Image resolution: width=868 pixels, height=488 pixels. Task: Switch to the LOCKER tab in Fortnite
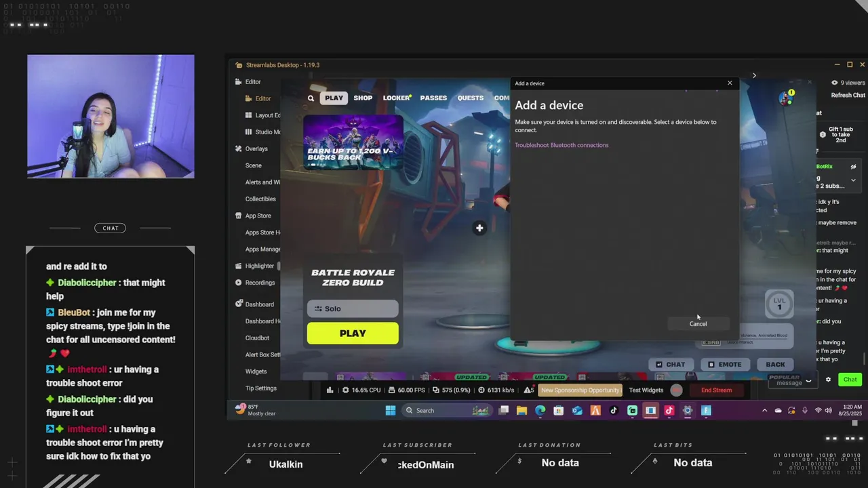point(397,98)
